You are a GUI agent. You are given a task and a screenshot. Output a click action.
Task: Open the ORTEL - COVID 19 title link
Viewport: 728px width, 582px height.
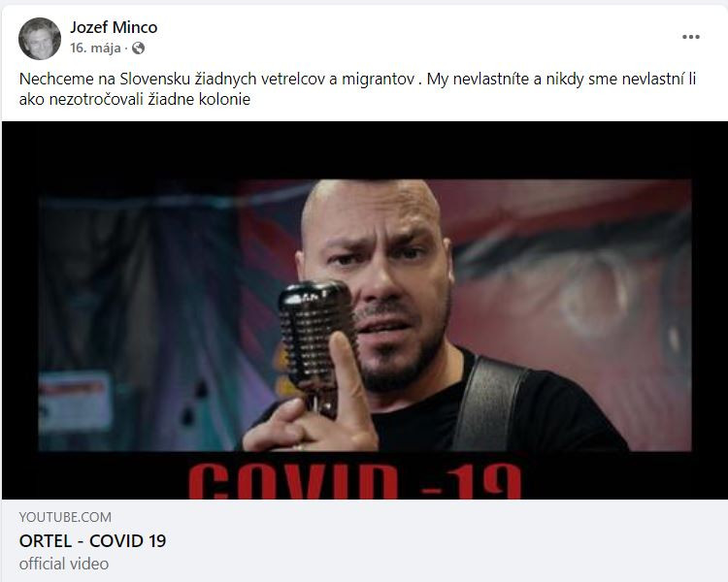pyautogui.click(x=92, y=540)
